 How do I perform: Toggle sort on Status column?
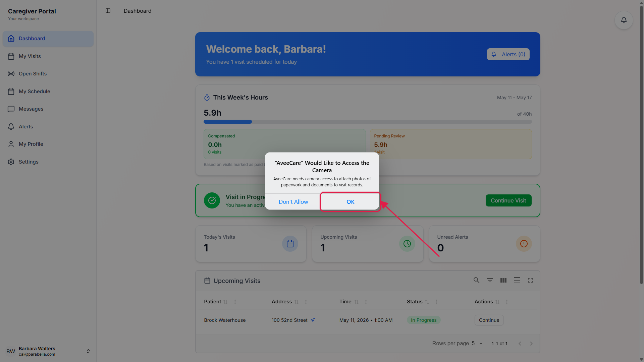(427, 302)
